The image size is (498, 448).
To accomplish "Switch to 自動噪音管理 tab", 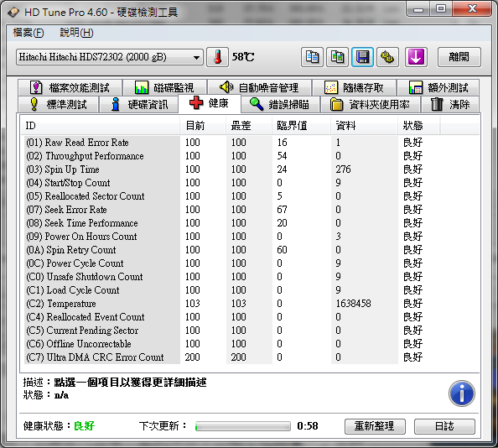I will (x=259, y=87).
